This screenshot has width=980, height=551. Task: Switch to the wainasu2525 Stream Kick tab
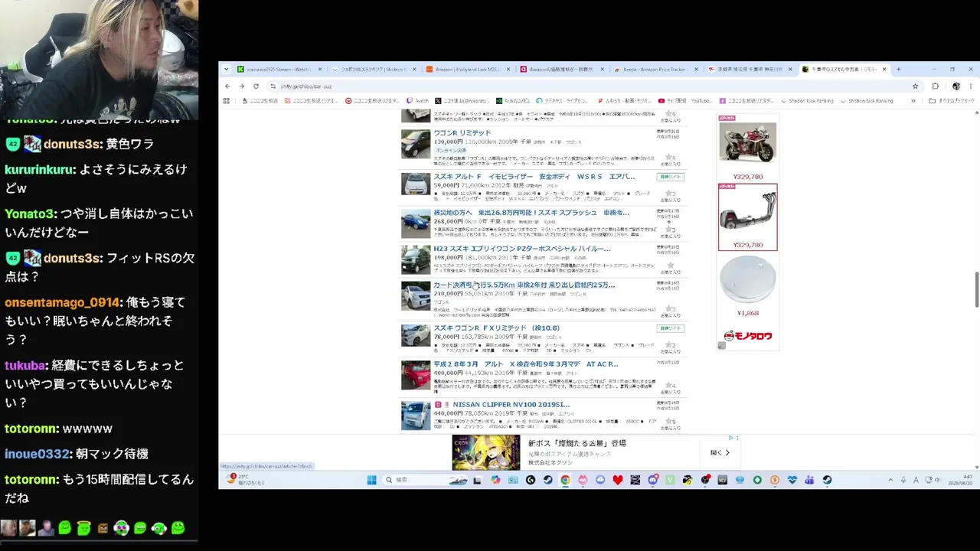tap(280, 69)
